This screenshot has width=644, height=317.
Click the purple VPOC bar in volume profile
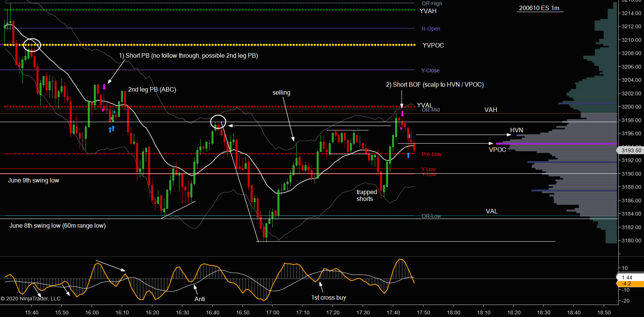557,144
